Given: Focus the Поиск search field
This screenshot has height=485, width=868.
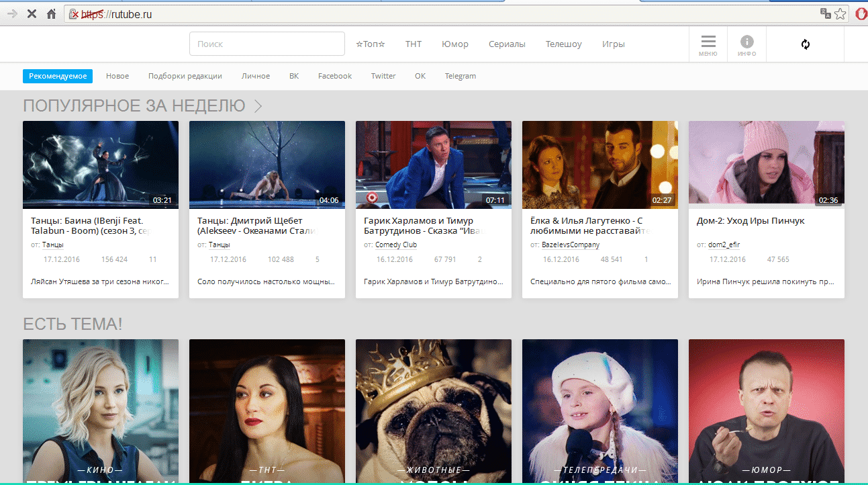Looking at the screenshot, I should [267, 44].
